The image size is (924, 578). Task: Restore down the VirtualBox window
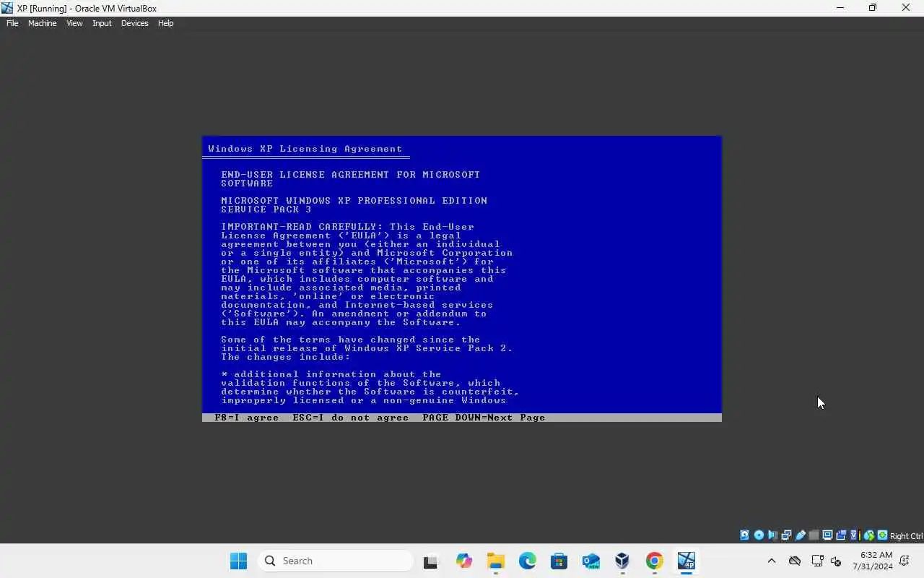point(873,8)
